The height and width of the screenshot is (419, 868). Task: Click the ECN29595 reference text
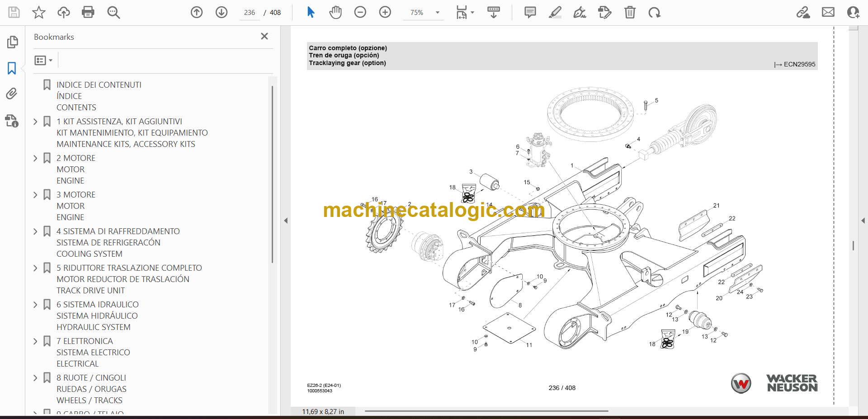pyautogui.click(x=799, y=64)
